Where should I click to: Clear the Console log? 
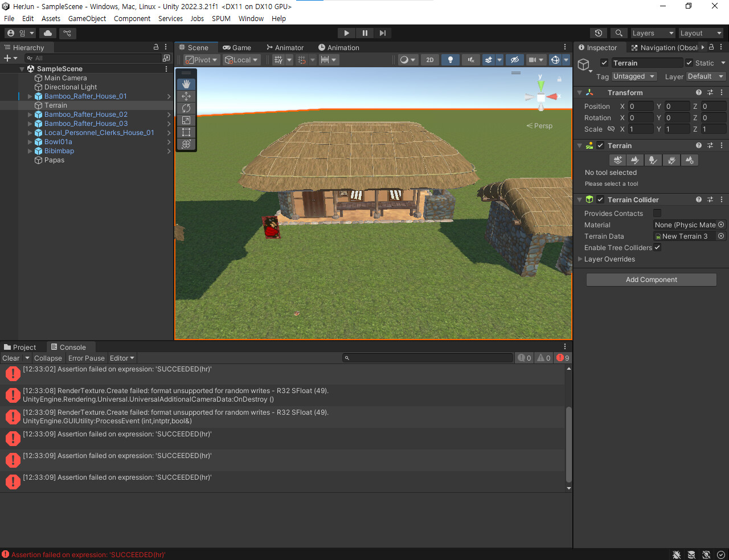11,358
